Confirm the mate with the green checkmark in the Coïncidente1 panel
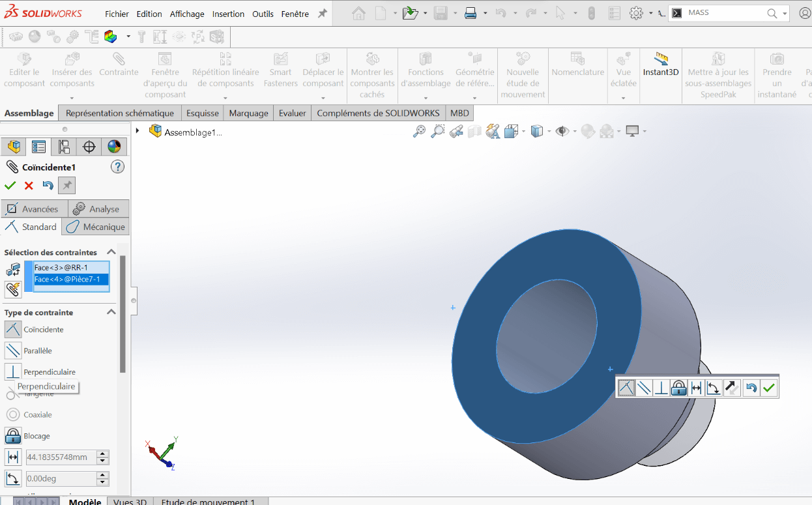This screenshot has height=505, width=812. click(x=10, y=186)
